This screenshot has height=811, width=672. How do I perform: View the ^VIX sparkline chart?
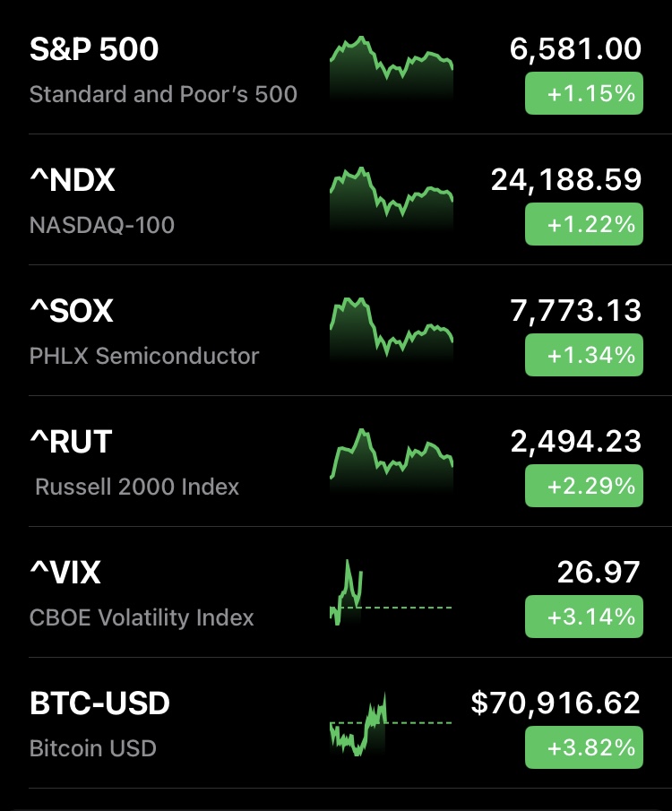pyautogui.click(x=392, y=593)
